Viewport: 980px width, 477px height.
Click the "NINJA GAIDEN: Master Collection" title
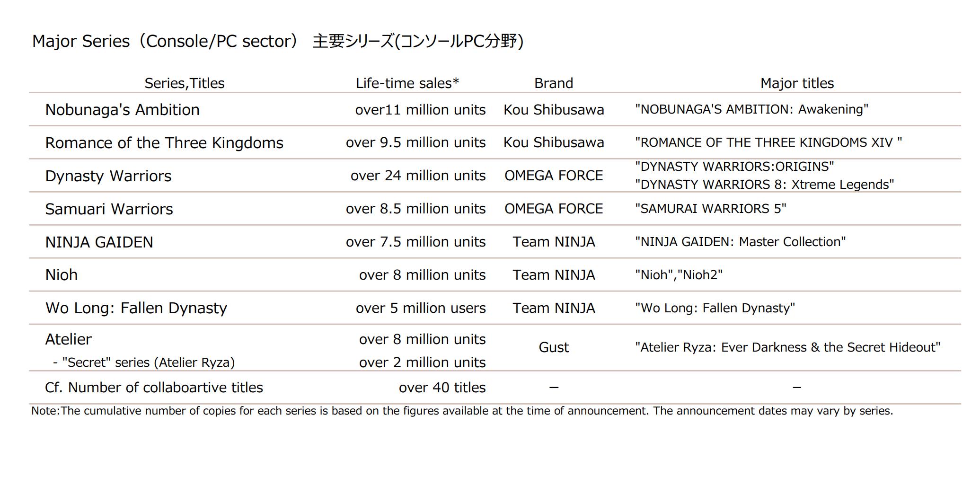(x=740, y=242)
